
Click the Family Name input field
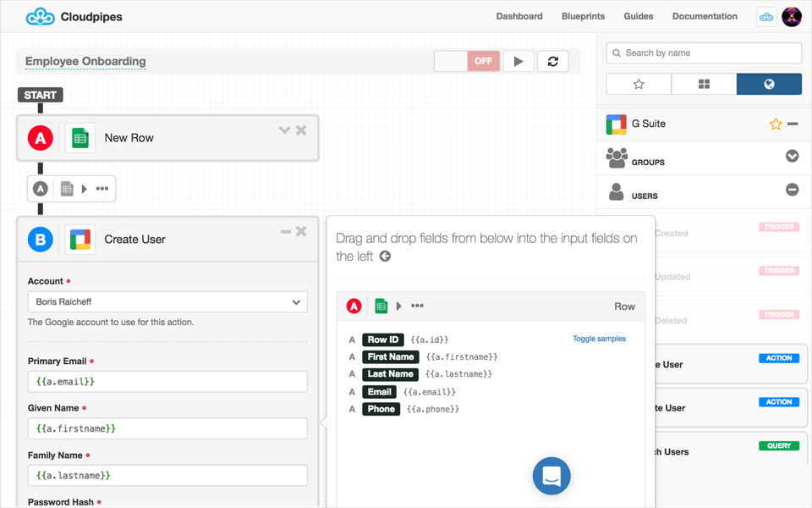[167, 475]
